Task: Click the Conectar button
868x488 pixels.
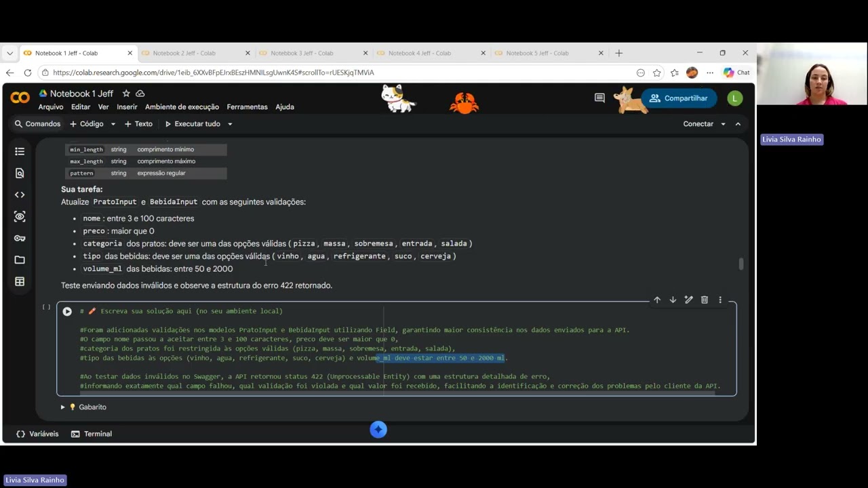Action: coord(698,124)
